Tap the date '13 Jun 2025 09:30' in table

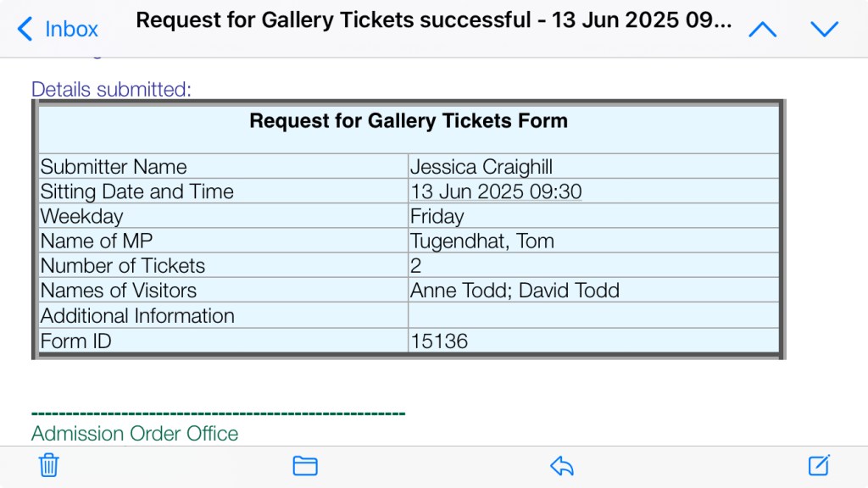coord(496,191)
